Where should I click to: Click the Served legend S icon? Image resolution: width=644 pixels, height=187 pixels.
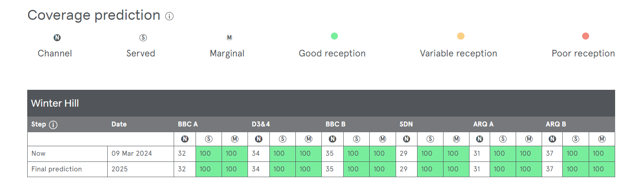143,38
